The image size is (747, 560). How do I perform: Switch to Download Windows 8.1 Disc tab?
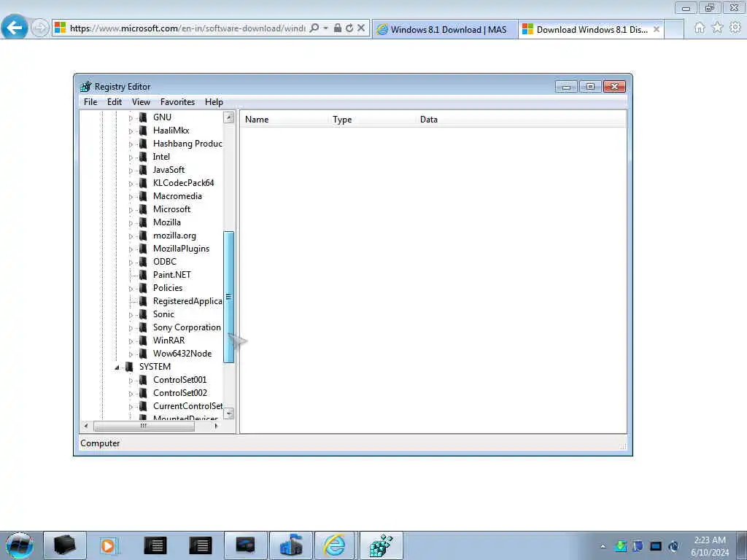(x=591, y=29)
